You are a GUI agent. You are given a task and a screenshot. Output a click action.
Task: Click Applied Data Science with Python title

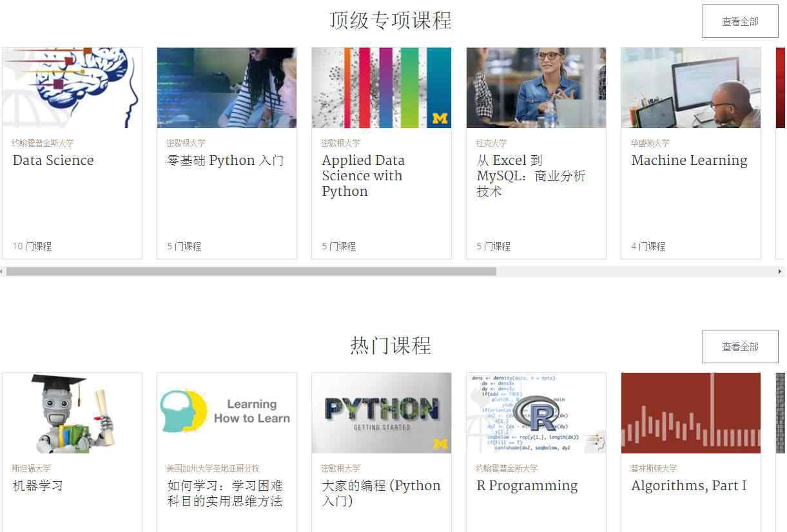pos(364,176)
